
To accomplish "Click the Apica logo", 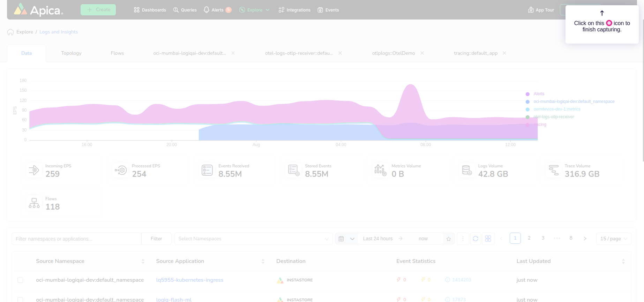I will [x=38, y=10].
